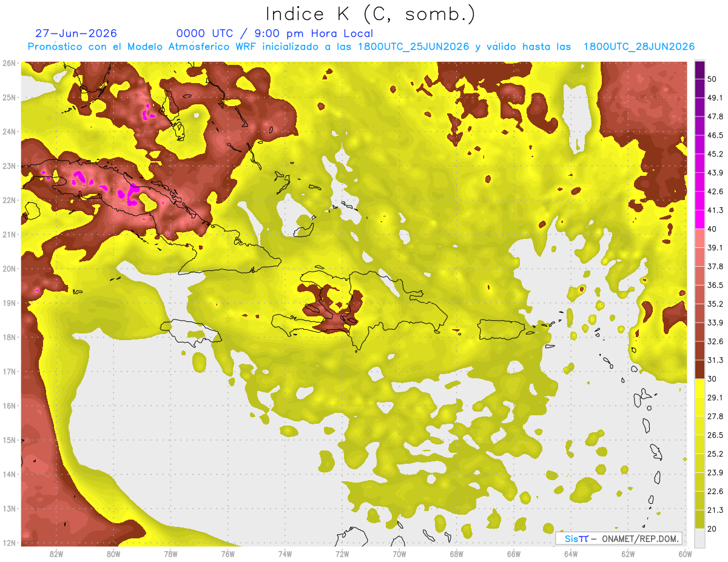
Task: Click the longitude axis label "74W"
Action: [x=285, y=554]
